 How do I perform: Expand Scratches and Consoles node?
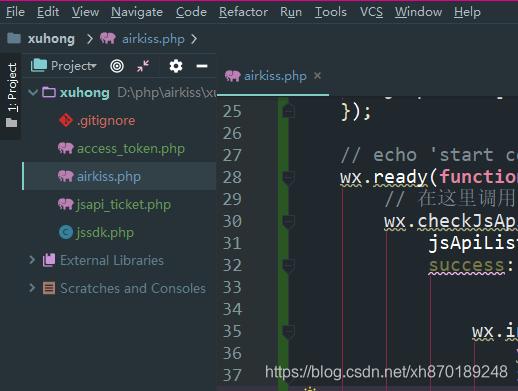coord(32,288)
